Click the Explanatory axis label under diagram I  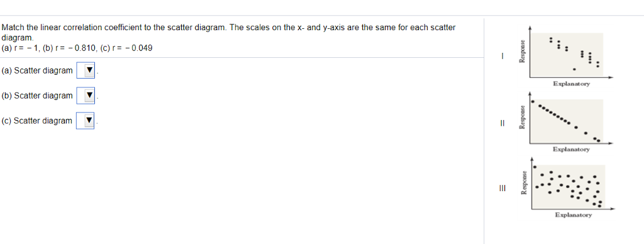pos(571,84)
